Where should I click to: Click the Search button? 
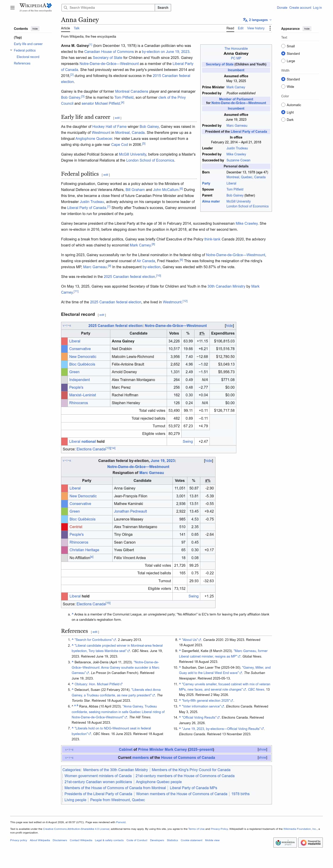(x=163, y=7)
